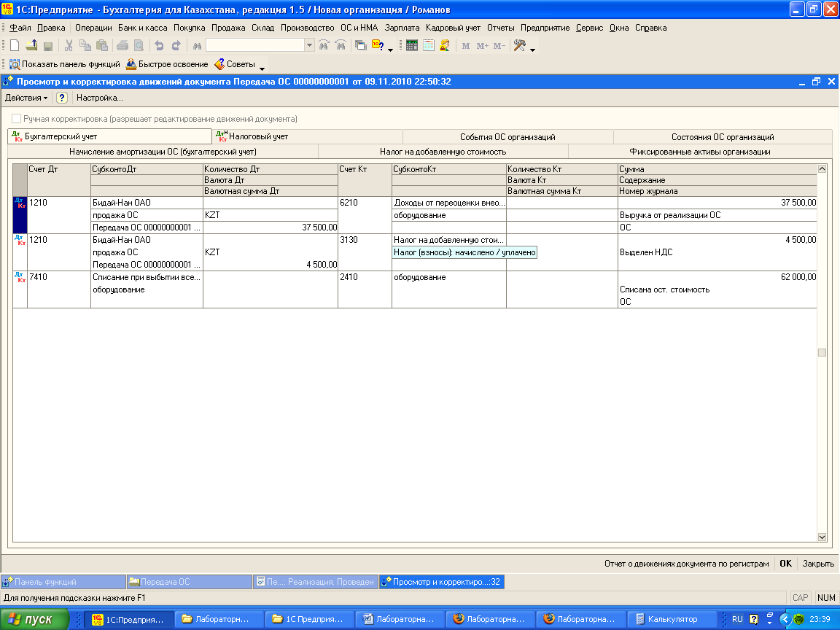
Task: Open Налог на добавленную стоимость tab
Action: click(443, 152)
